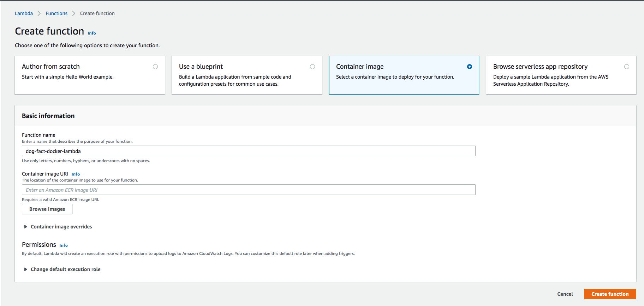The image size is (644, 306).
Task: Click the 'Build a Lambda application from sample code' description
Action: 235,80
